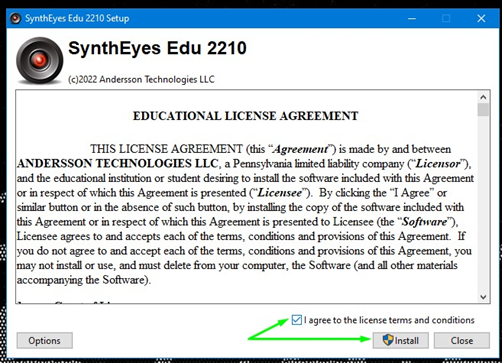Click the SynthEyes Edu 2210 Setup title text
Viewport: 502px width, 363px height.
tap(77, 18)
